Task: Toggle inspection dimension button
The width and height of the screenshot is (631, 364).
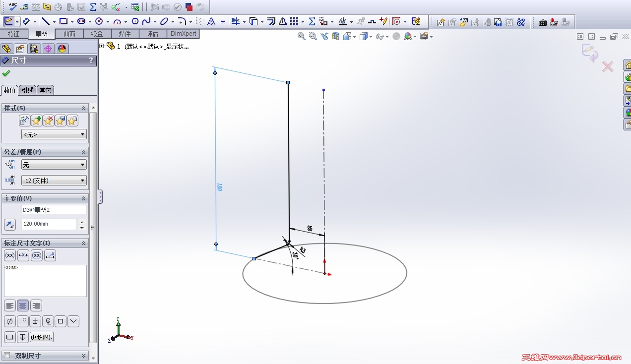Action: pyautogui.click(x=37, y=255)
